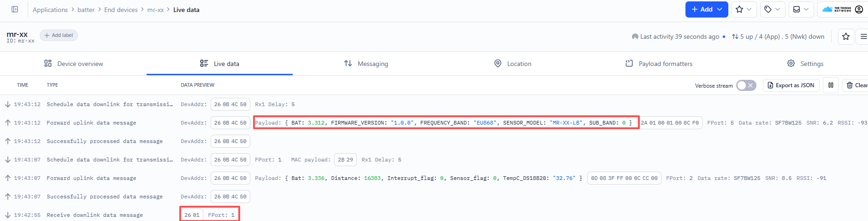
Task: Switch to Device overview tab
Action: 73,64
